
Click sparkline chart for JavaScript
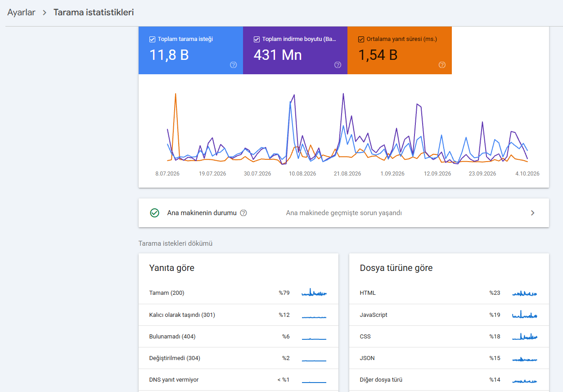[525, 315]
